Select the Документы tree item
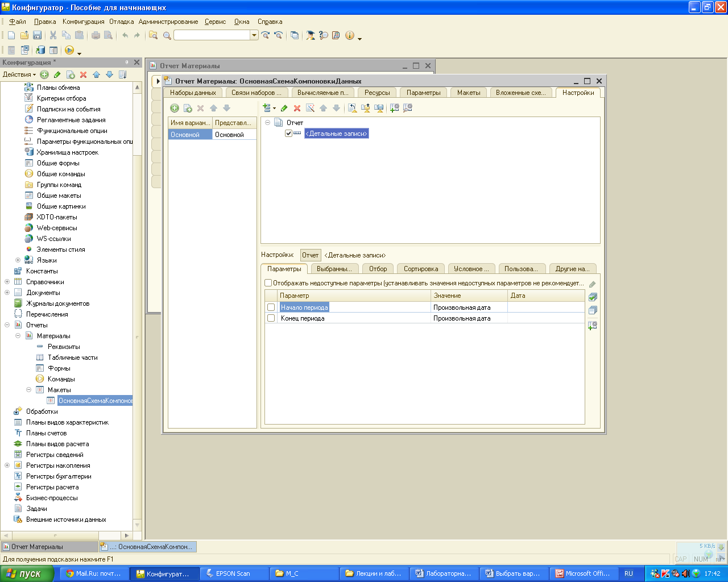The width and height of the screenshot is (728, 582). (43, 293)
